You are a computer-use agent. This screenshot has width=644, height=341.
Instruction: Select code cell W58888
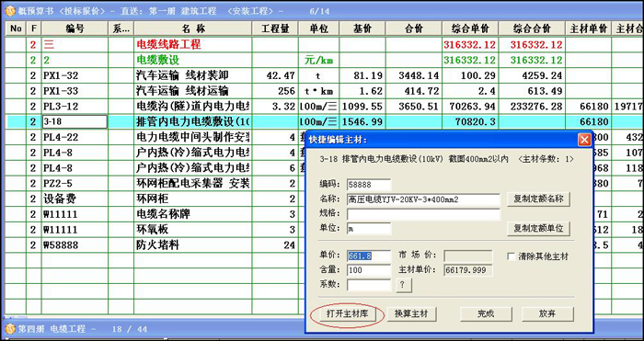[75, 245]
